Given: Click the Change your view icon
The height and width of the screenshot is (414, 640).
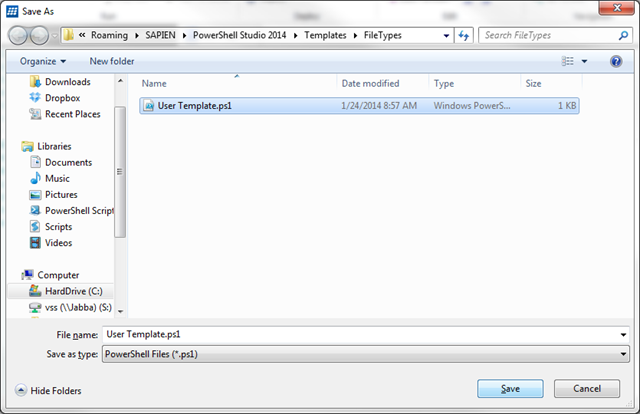Looking at the screenshot, I should [x=567, y=61].
